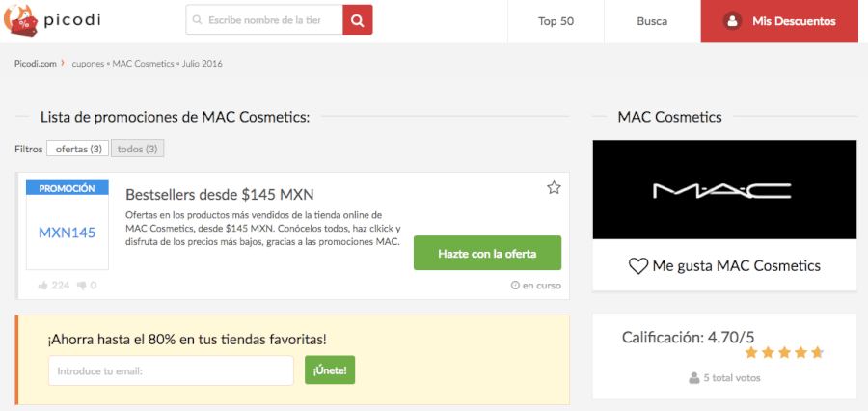Click the Lista de promociones de MAC Cosmetics heading
Viewport: 868px width, 411px height.
(x=175, y=117)
